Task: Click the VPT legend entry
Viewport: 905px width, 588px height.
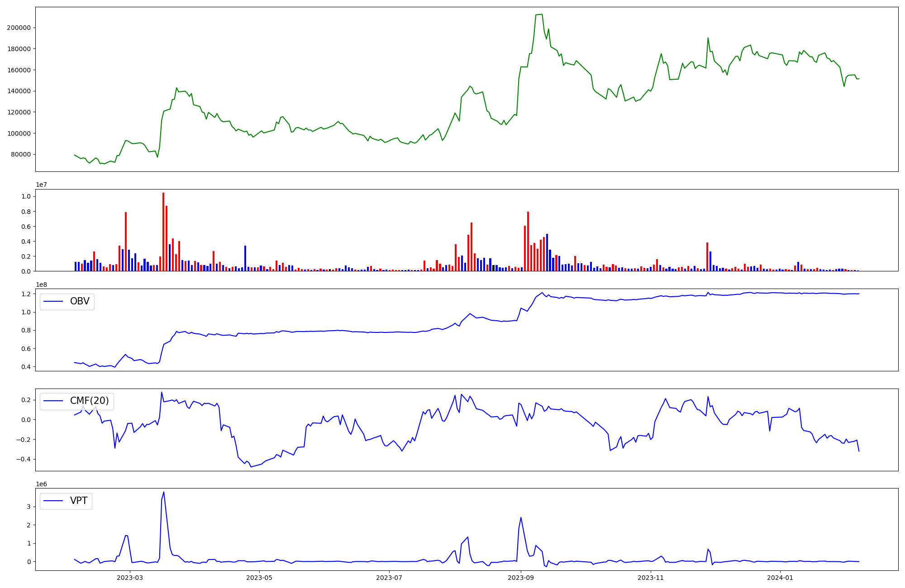Action: point(78,501)
